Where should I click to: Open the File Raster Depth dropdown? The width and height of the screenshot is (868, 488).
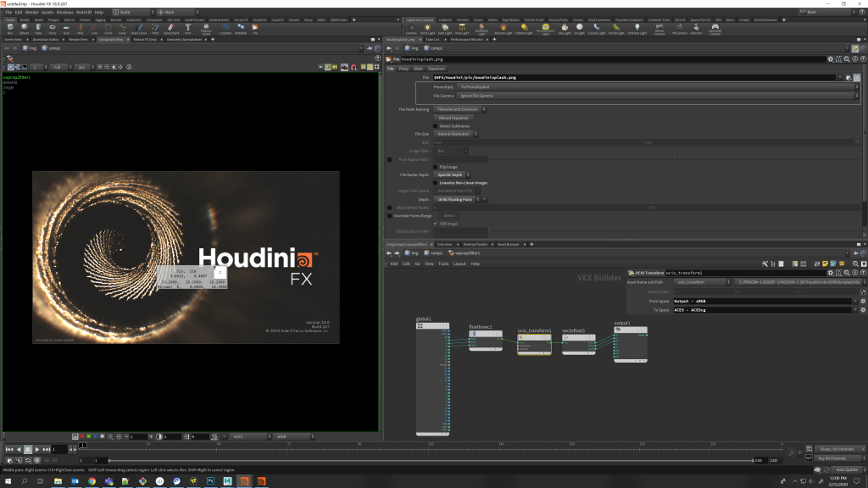coord(452,175)
